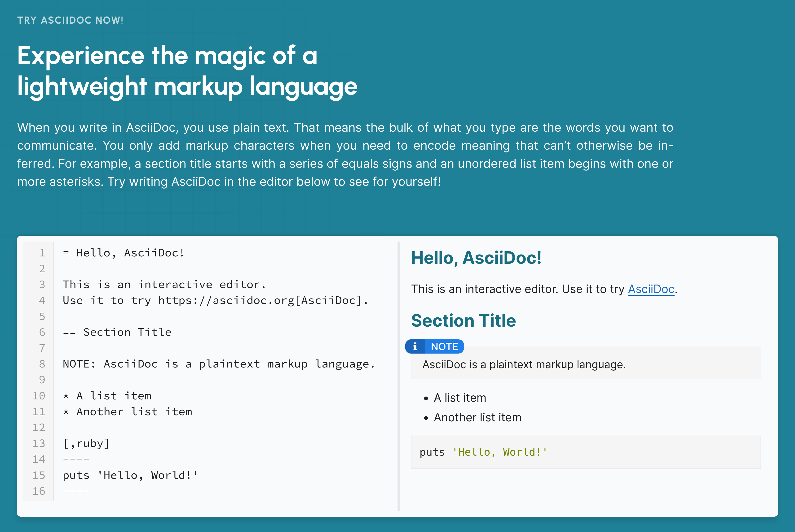Image resolution: width=795 pixels, height=532 pixels.
Task: Click line number 10 in the editor gutter
Action: point(39,396)
